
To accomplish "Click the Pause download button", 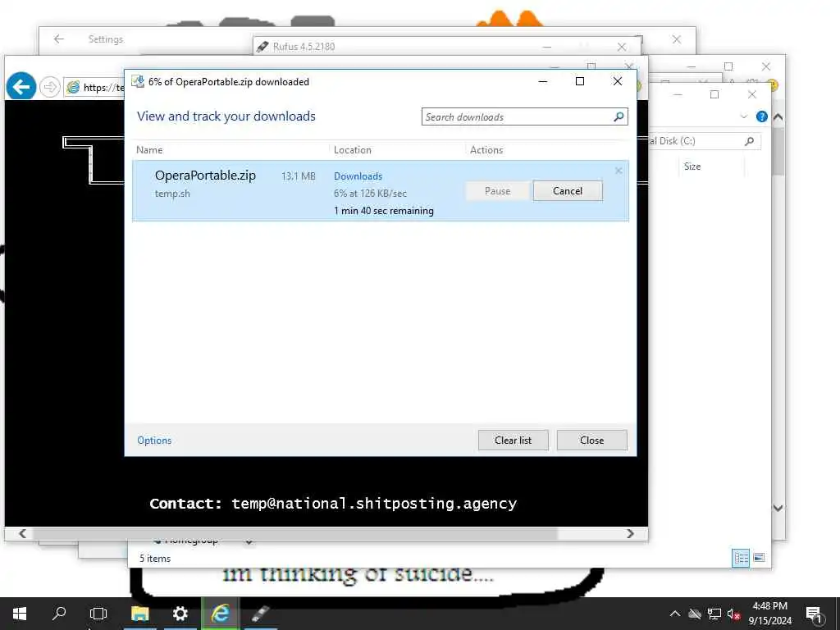I will [x=498, y=191].
